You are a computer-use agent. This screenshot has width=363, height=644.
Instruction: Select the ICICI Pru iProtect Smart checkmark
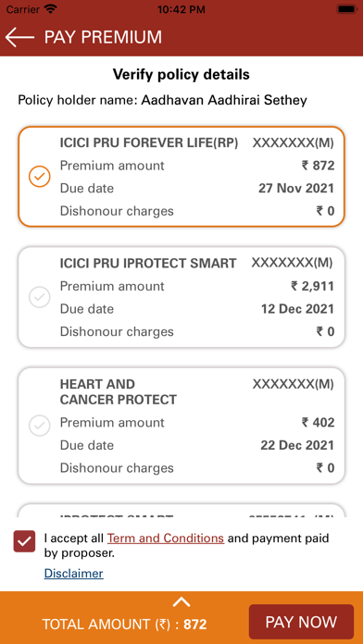[40, 297]
